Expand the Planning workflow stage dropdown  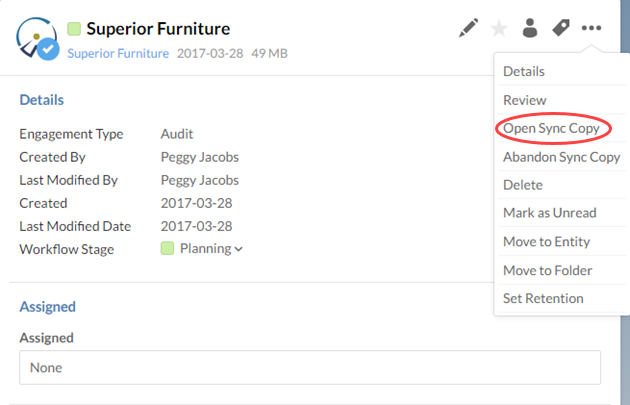(x=238, y=249)
